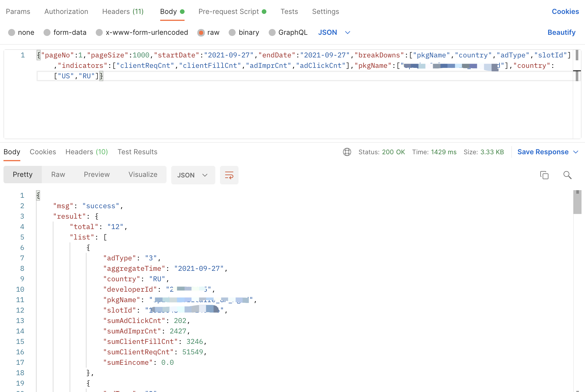Choose the binary body type radio
This screenshot has width=585, height=392.
[232, 32]
